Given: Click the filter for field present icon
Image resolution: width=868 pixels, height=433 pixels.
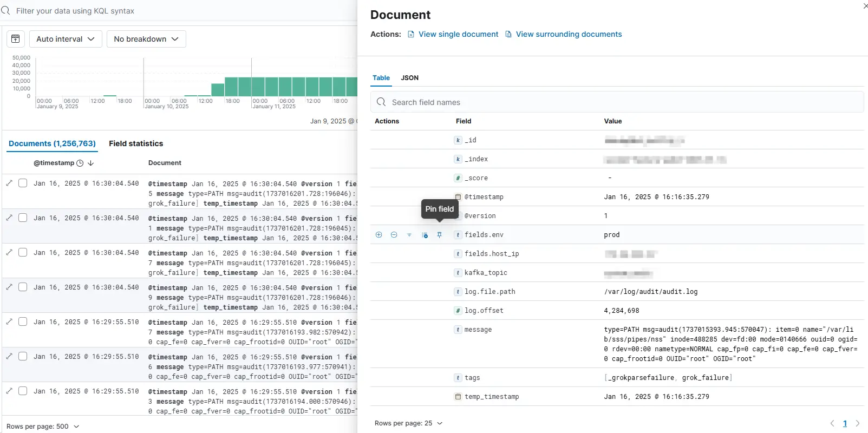Looking at the screenshot, I should click(409, 235).
